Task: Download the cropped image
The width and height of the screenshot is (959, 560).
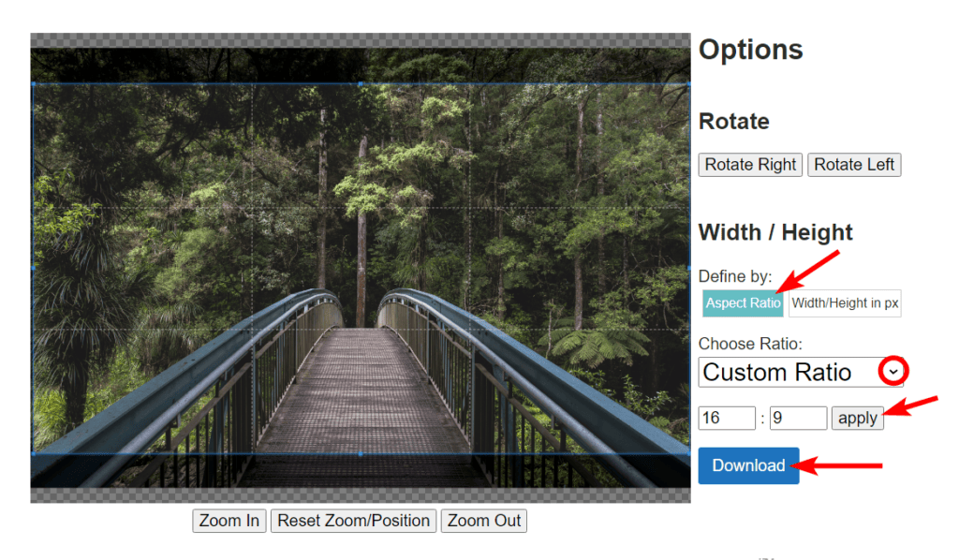Action: 748,465
